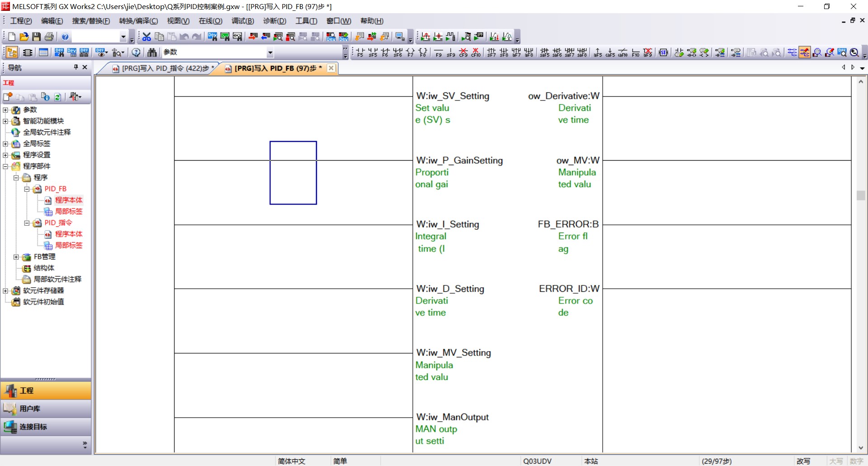Collapse the 程序部件 tree node
Screen dimensions: 868x466
pos(5,166)
